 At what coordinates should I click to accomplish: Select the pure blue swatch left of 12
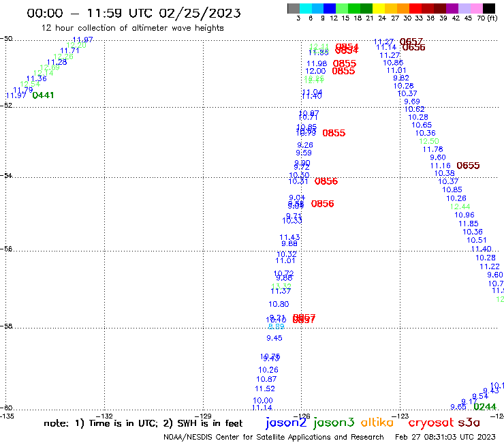(330, 8)
